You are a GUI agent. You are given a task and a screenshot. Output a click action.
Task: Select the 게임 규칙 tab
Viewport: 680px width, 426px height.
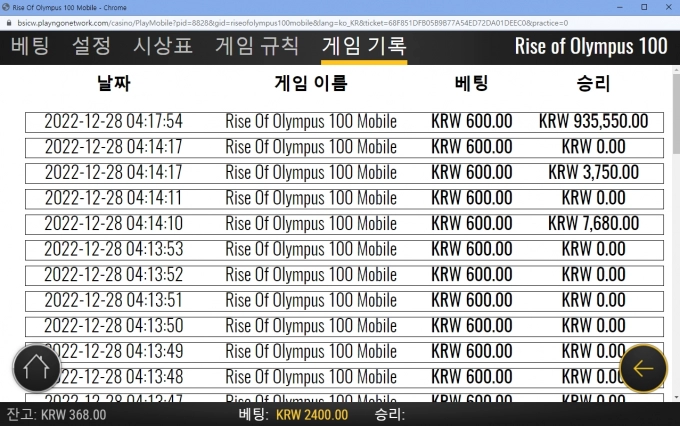pyautogui.click(x=256, y=46)
